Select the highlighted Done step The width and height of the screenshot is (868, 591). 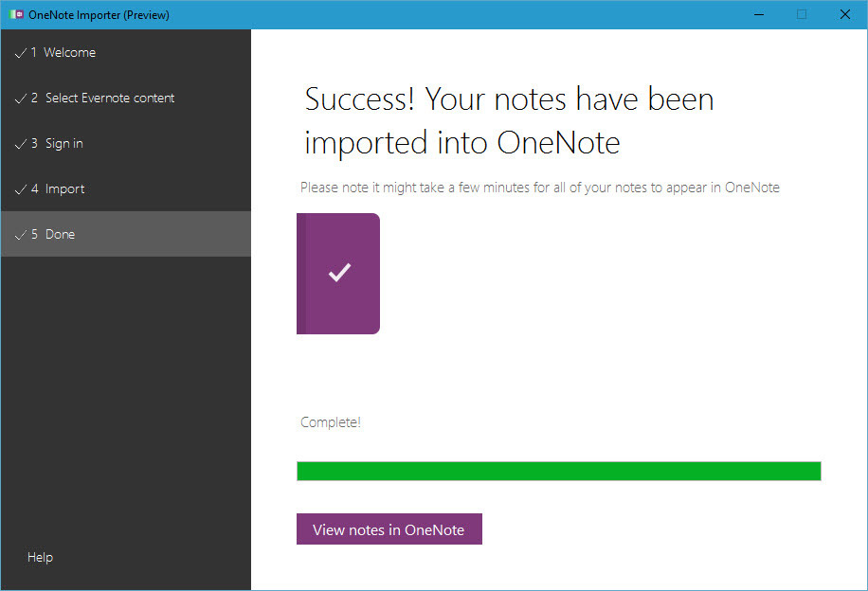coord(62,234)
